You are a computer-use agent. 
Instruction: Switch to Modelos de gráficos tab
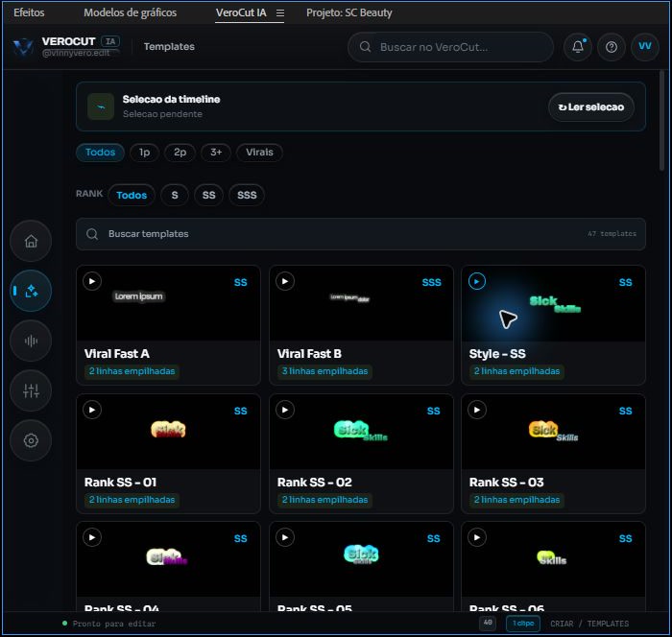(130, 12)
